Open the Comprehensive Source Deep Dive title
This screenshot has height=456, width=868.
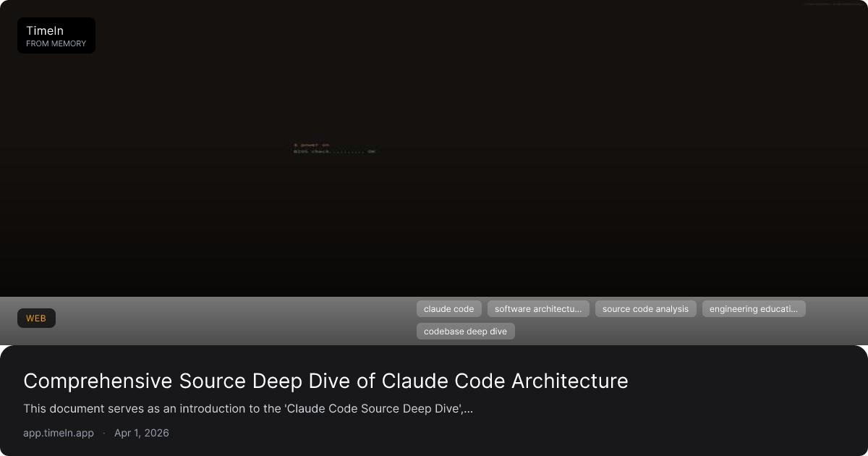click(x=325, y=381)
